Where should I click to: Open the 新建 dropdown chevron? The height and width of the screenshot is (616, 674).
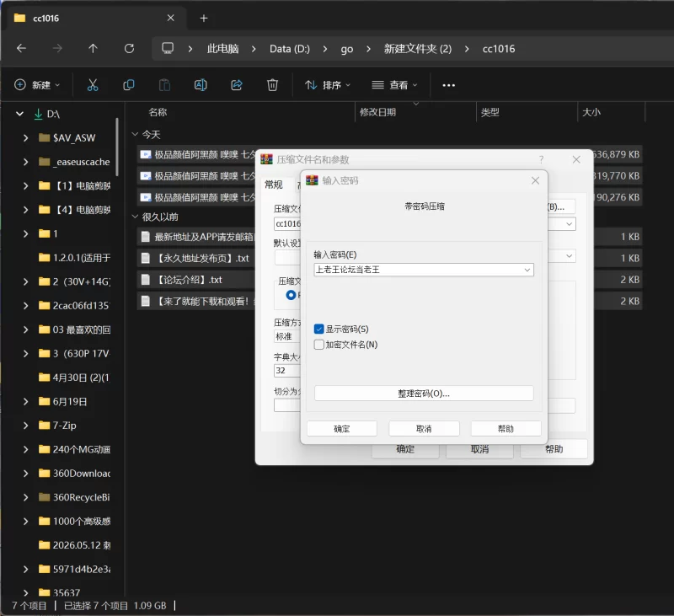point(57,85)
